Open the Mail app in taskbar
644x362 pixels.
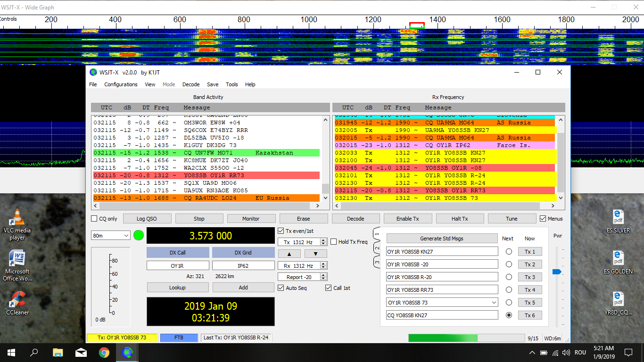pos(81,352)
